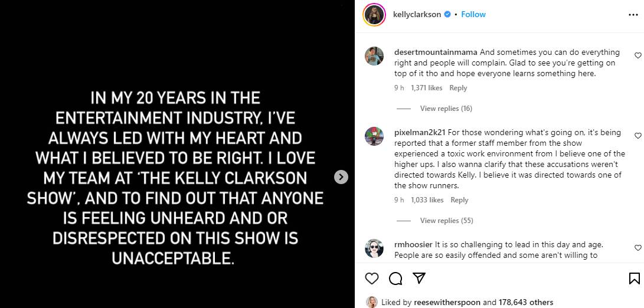Image resolution: width=644 pixels, height=308 pixels.
Task: Open the three-dot more options menu
Action: (633, 15)
